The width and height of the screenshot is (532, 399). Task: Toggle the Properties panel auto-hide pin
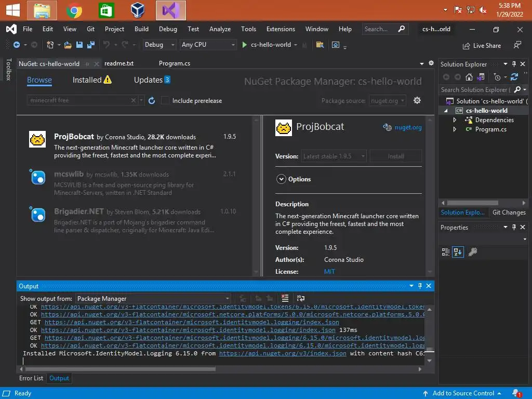514,228
